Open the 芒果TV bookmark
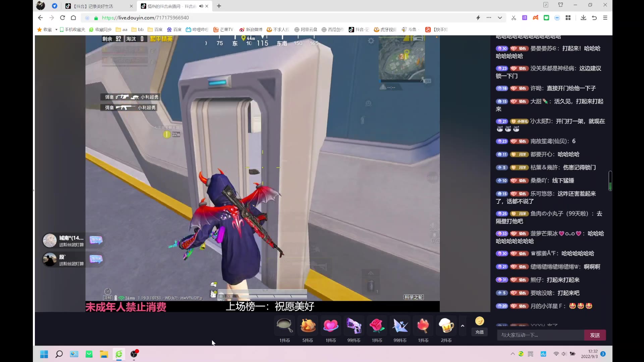 (x=223, y=29)
